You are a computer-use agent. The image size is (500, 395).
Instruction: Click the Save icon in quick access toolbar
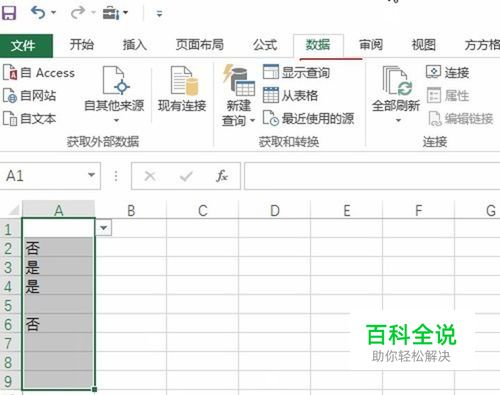click(x=8, y=13)
